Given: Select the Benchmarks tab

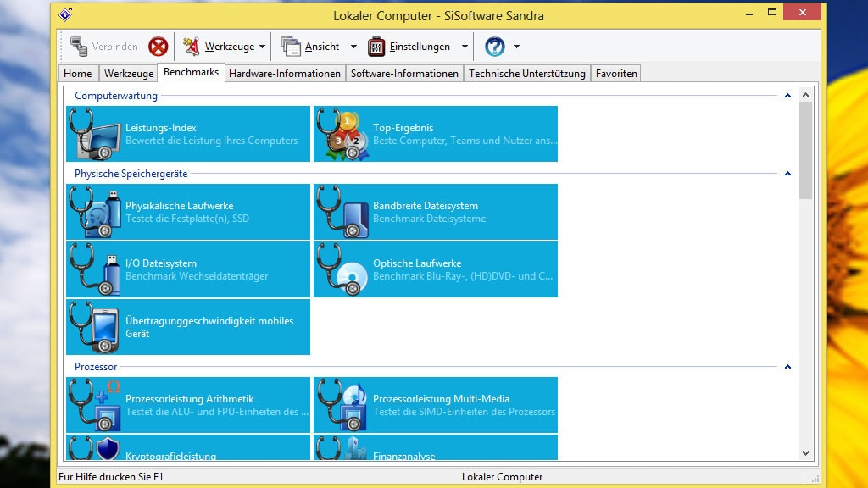Looking at the screenshot, I should click(x=191, y=72).
